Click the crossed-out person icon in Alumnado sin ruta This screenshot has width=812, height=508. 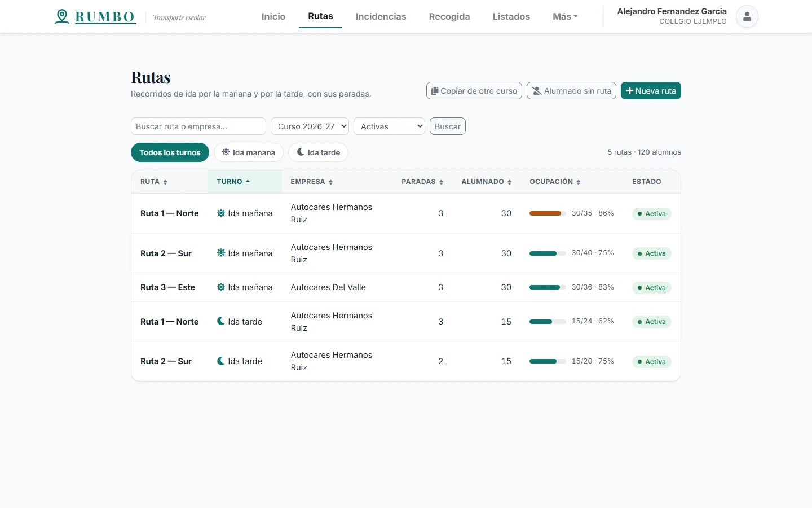(537, 91)
